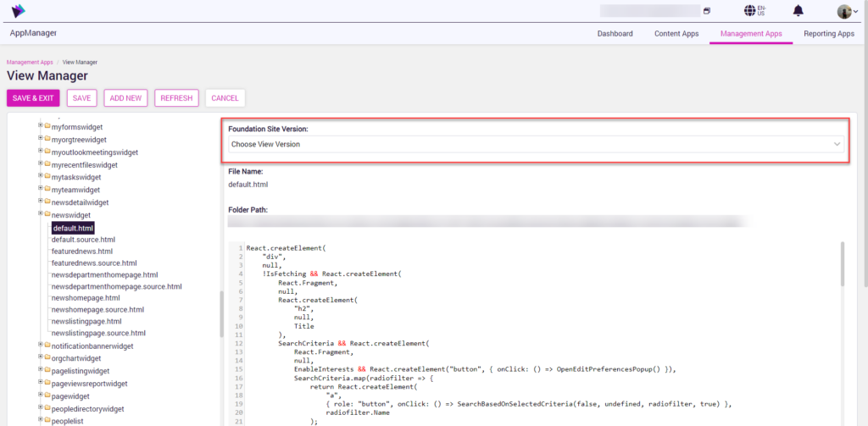This screenshot has width=868, height=426.
Task: Click the Management Apps breadcrumb link
Action: point(29,63)
